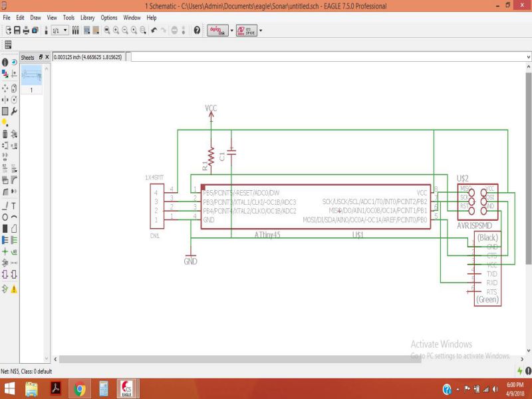Click the Undo arrow in the toolbar

pyautogui.click(x=154, y=31)
